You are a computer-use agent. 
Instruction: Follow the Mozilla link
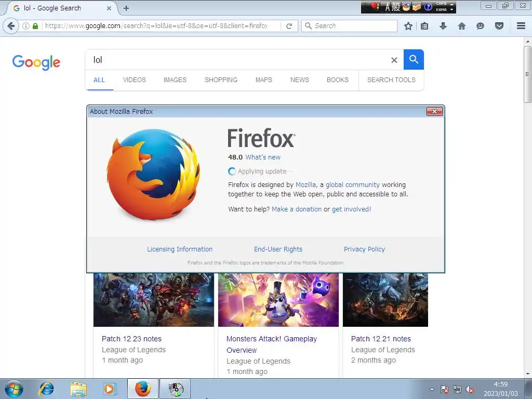pyautogui.click(x=305, y=185)
